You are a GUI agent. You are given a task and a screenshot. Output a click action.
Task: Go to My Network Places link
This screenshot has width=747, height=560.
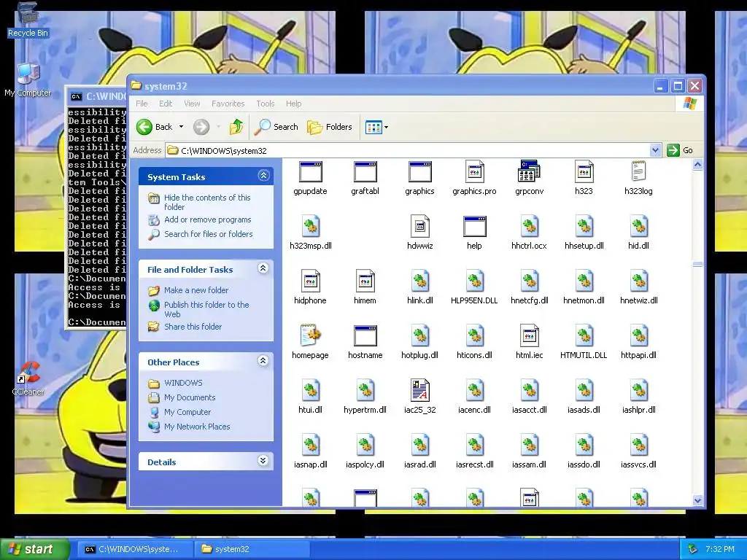(x=197, y=427)
